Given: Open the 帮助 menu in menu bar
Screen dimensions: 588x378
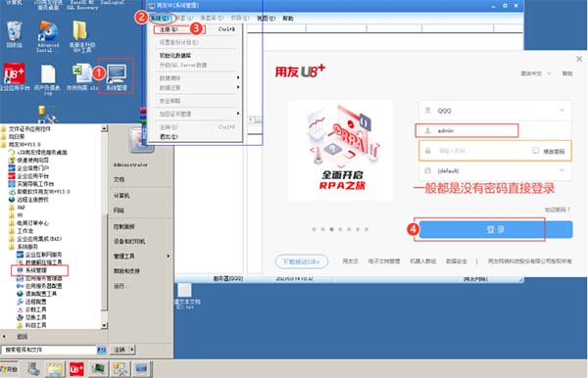Looking at the screenshot, I should click(x=288, y=18).
